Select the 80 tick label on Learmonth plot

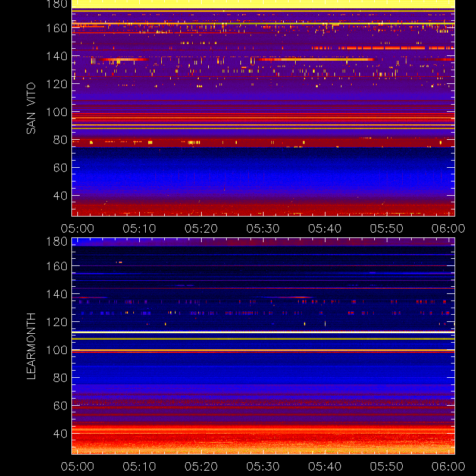(x=60, y=378)
